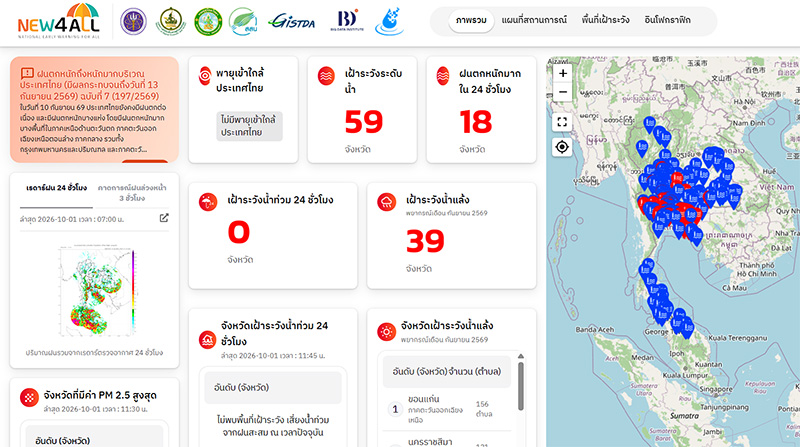
Task: Click the Banda Aceh label on map
Action: point(595,330)
